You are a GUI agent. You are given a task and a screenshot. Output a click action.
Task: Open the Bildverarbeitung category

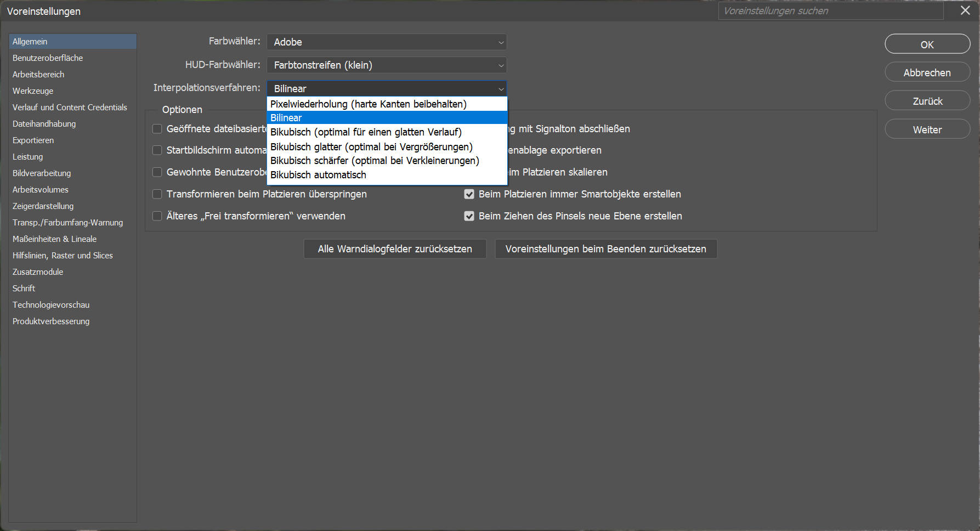tap(72, 173)
